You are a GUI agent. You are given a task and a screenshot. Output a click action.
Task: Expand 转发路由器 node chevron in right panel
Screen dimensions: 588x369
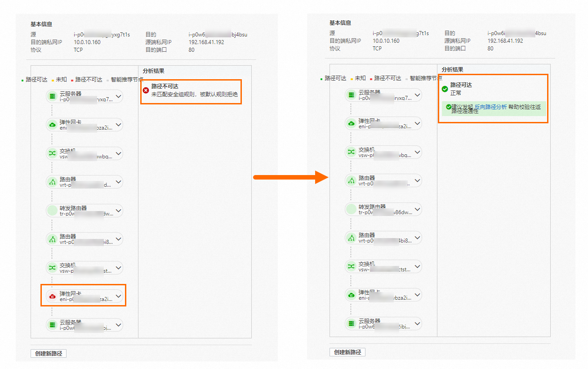pos(418,209)
